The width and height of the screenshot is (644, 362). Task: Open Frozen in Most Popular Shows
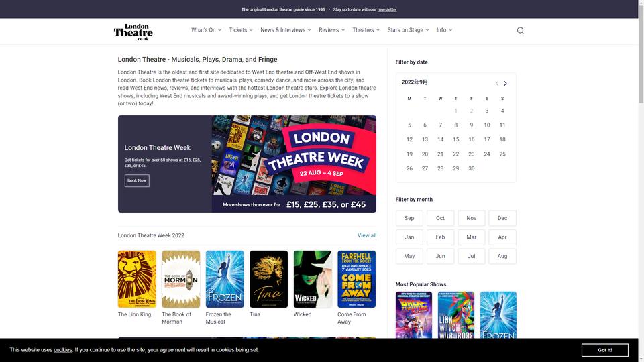498,315
